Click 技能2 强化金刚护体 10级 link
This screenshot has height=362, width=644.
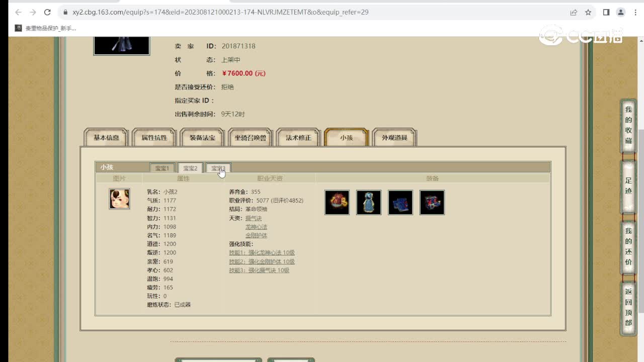pos(262,261)
